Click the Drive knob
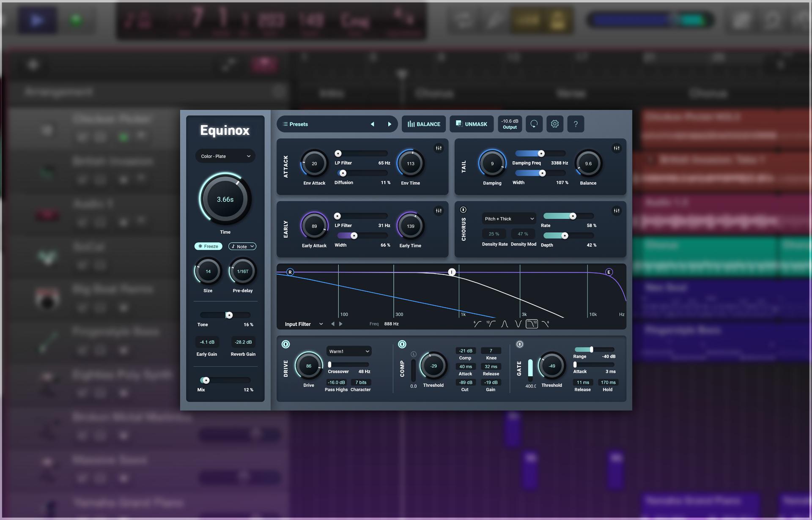 309,366
